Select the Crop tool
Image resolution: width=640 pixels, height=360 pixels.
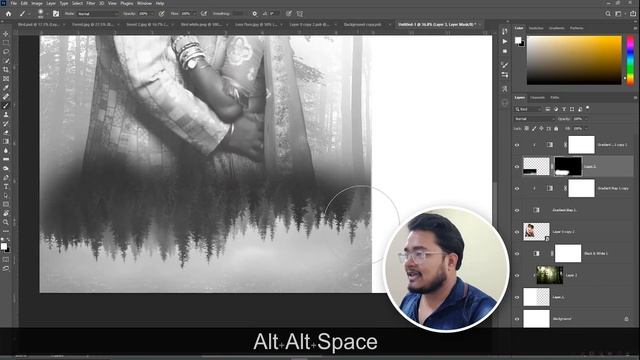6,70
